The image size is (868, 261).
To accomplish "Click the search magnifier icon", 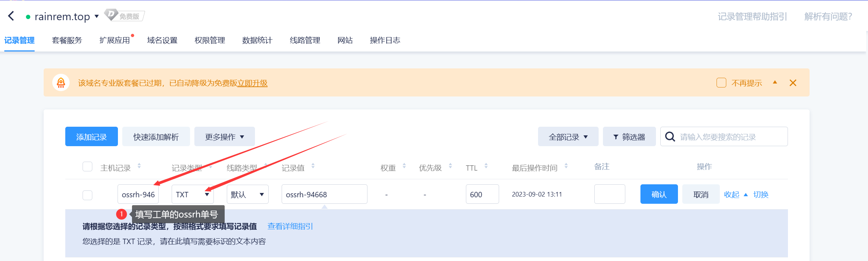I will 670,137.
